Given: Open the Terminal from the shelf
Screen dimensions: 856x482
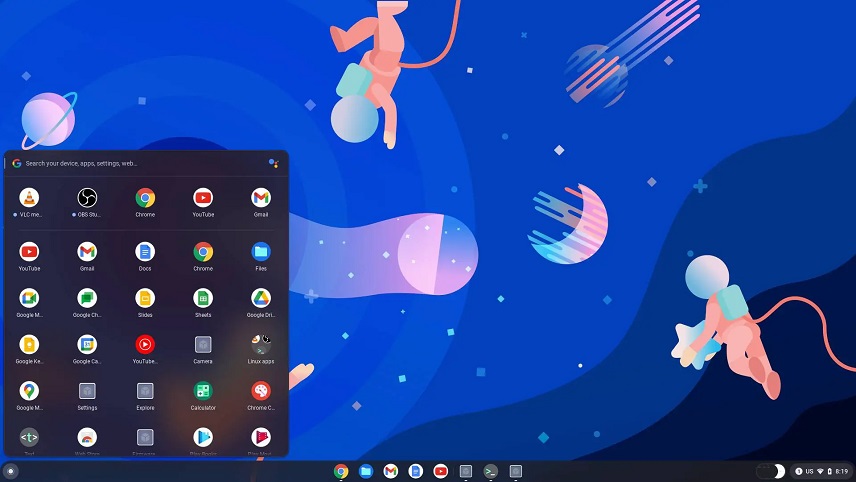Looking at the screenshot, I should coord(491,471).
